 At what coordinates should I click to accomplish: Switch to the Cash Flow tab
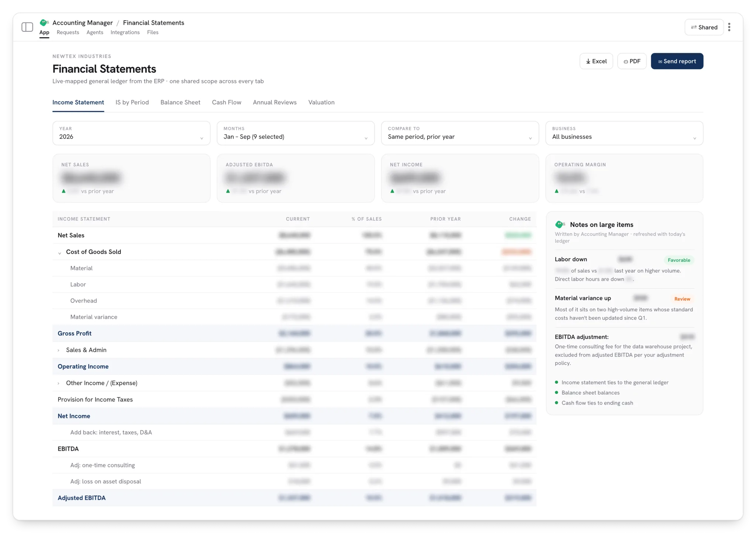pos(226,102)
